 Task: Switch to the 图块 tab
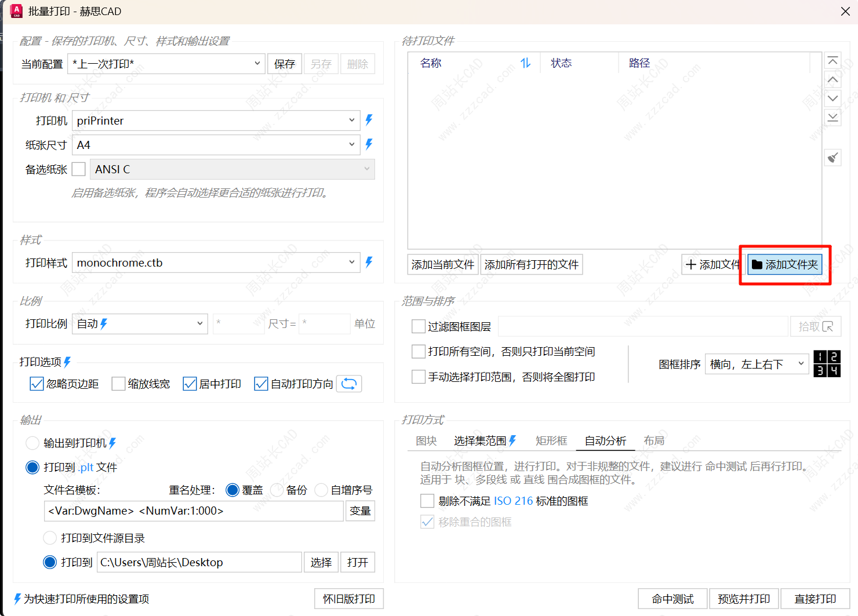tap(426, 441)
